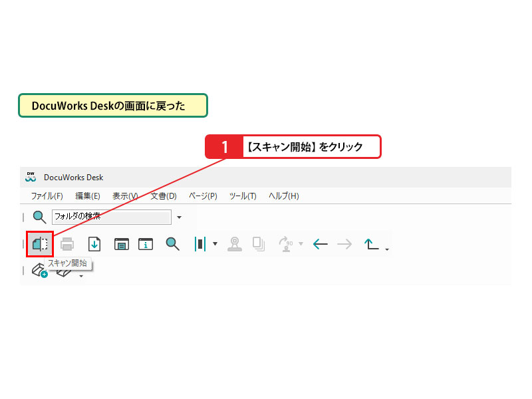
Task: Click the up-level arrow icon
Action: click(371, 244)
